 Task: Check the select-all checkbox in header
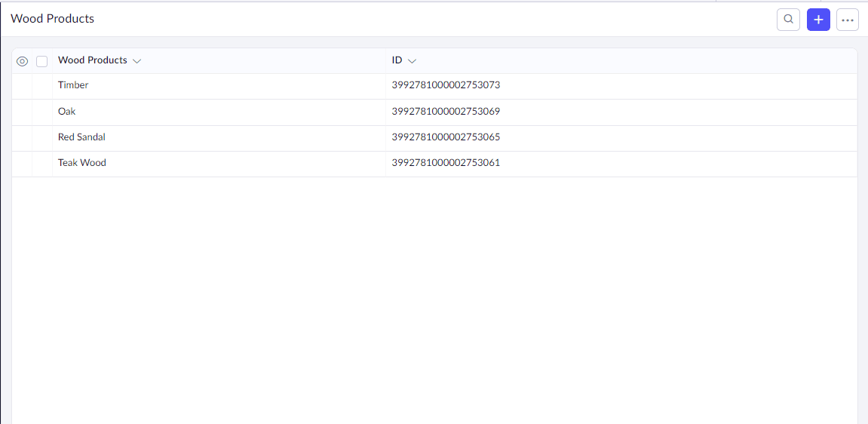[x=42, y=61]
